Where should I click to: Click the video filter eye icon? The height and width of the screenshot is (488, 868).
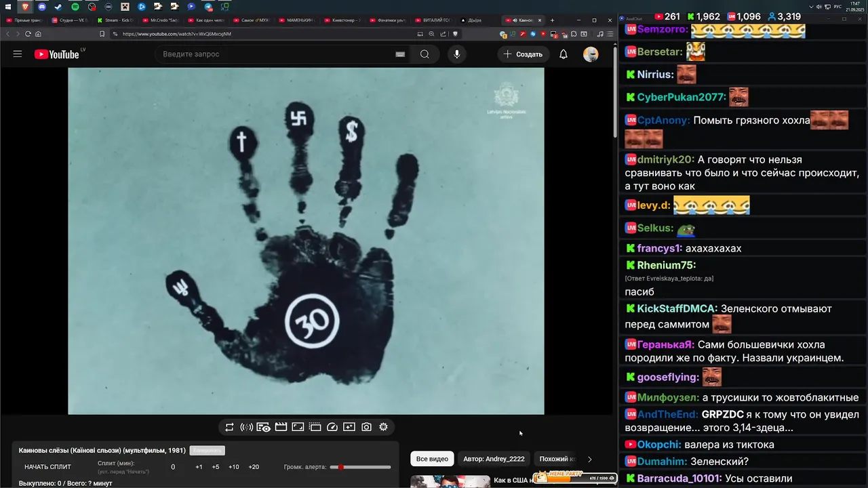pos(264,427)
